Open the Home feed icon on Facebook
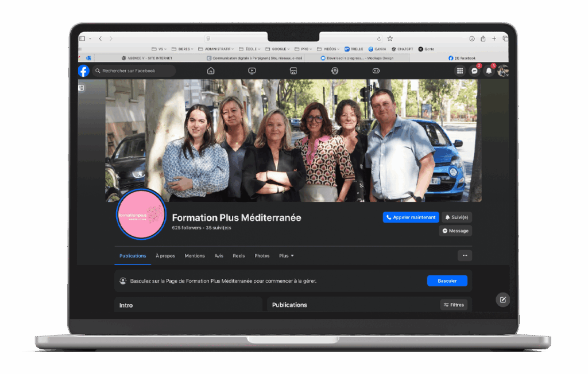The height and width of the screenshot is (374, 588). coord(211,71)
